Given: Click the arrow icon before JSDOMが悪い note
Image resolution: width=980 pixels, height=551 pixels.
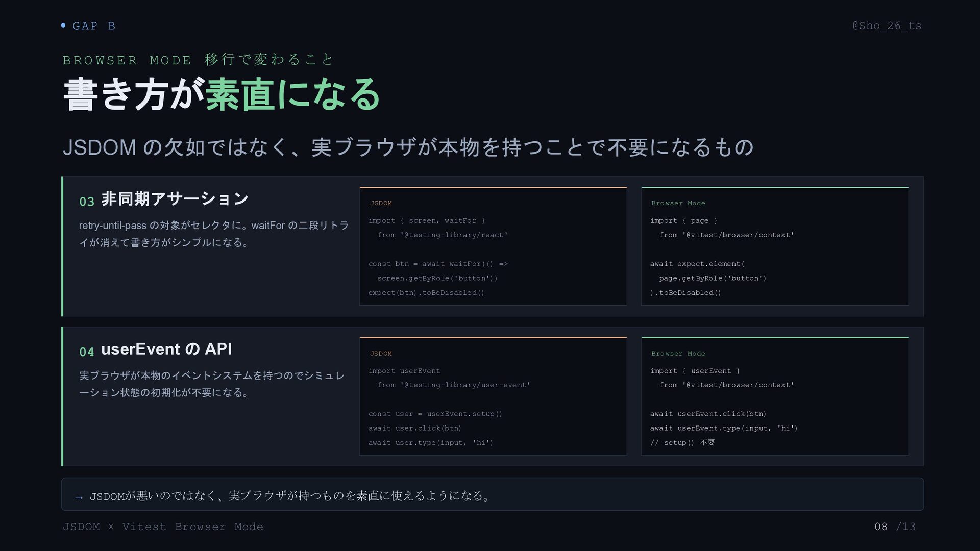Looking at the screenshot, I should (79, 497).
